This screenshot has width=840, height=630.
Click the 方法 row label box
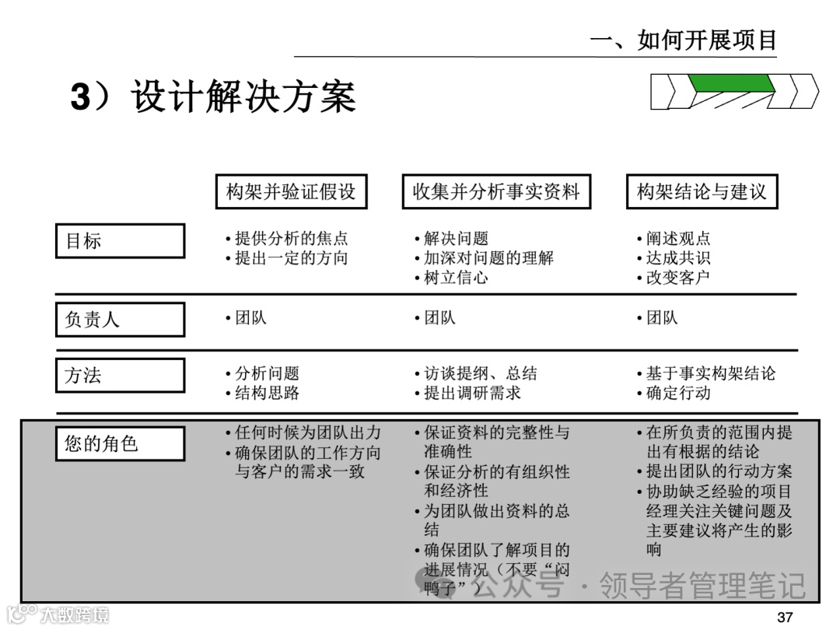(120, 375)
